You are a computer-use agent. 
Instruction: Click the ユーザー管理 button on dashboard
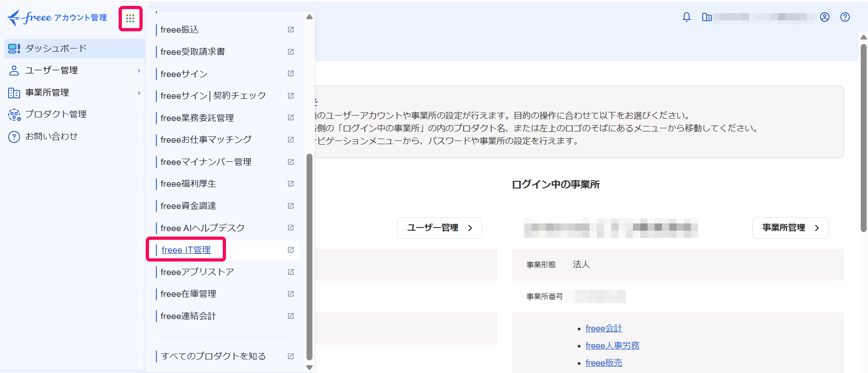pyautogui.click(x=439, y=228)
